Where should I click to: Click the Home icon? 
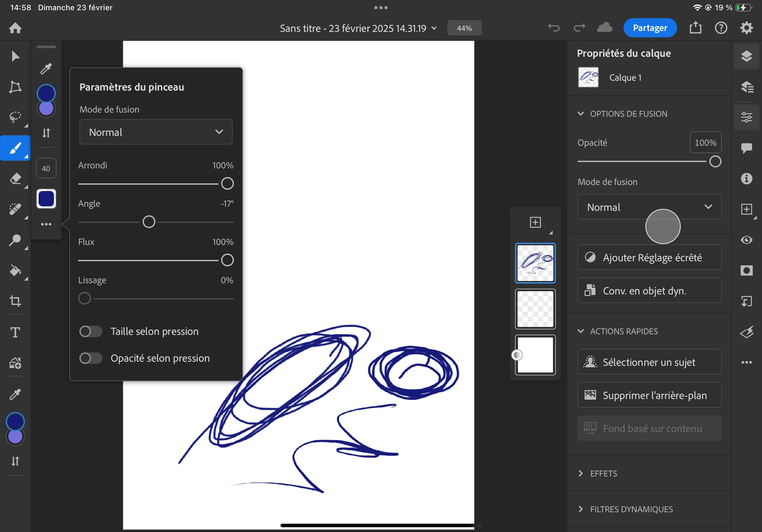(15, 28)
